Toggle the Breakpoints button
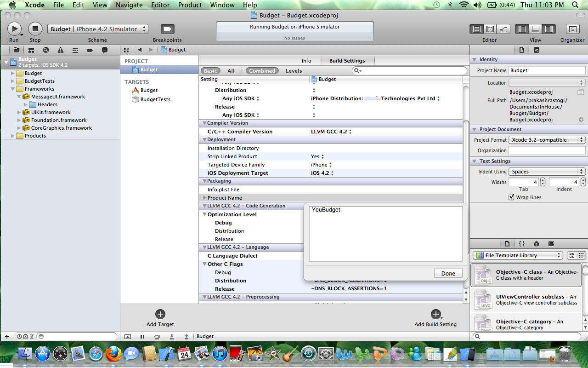 pyautogui.click(x=167, y=29)
